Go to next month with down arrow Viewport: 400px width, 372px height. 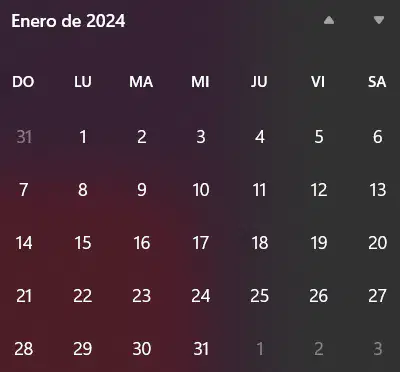tap(379, 21)
